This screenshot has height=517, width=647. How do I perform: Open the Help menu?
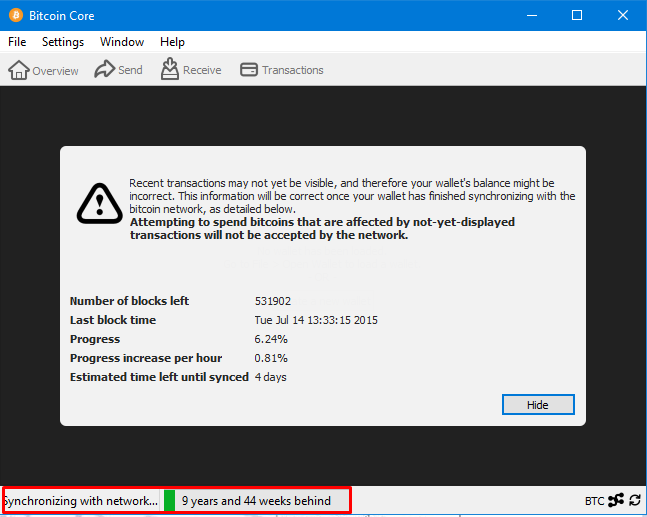click(172, 42)
